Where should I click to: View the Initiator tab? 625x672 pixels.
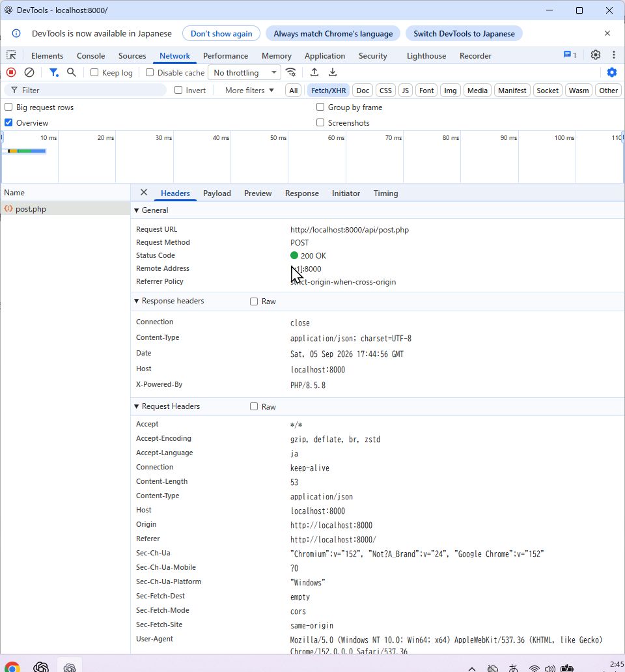click(346, 193)
